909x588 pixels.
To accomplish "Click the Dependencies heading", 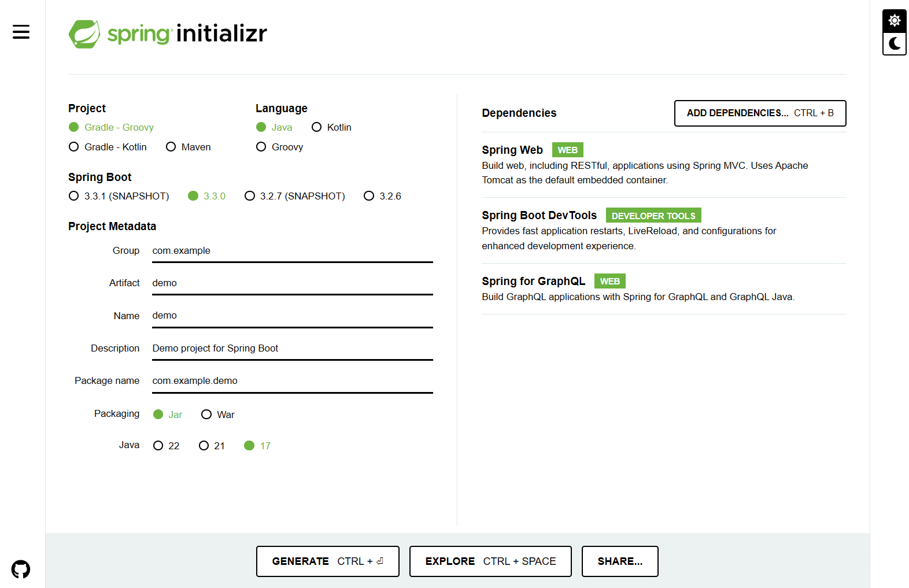I will pos(519,113).
